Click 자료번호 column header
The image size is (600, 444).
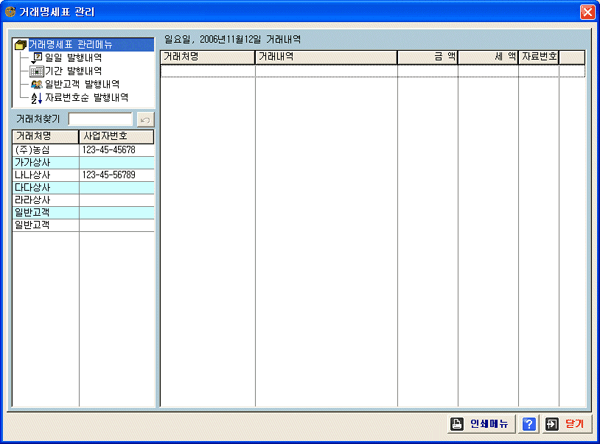tap(538, 57)
